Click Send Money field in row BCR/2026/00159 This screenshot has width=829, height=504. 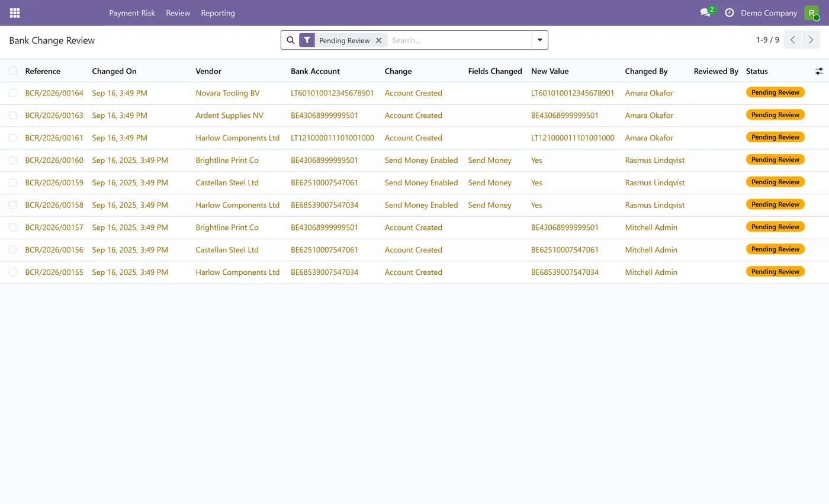pos(490,182)
